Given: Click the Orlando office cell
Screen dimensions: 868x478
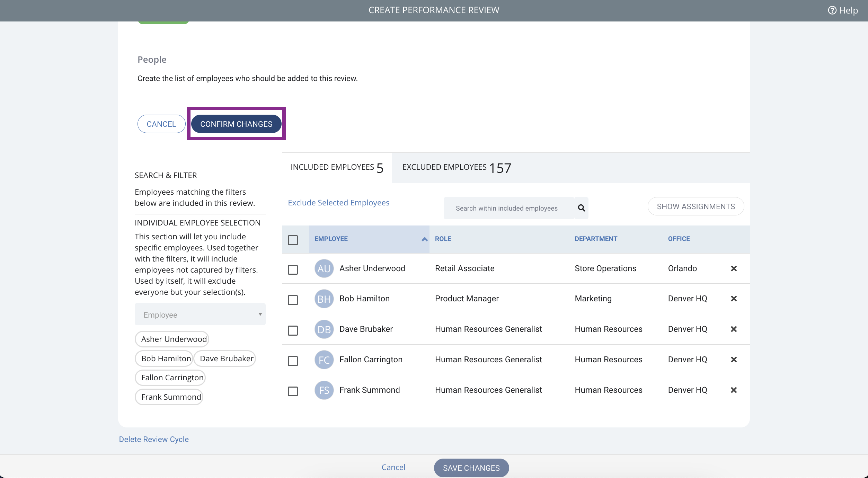Looking at the screenshot, I should [682, 268].
